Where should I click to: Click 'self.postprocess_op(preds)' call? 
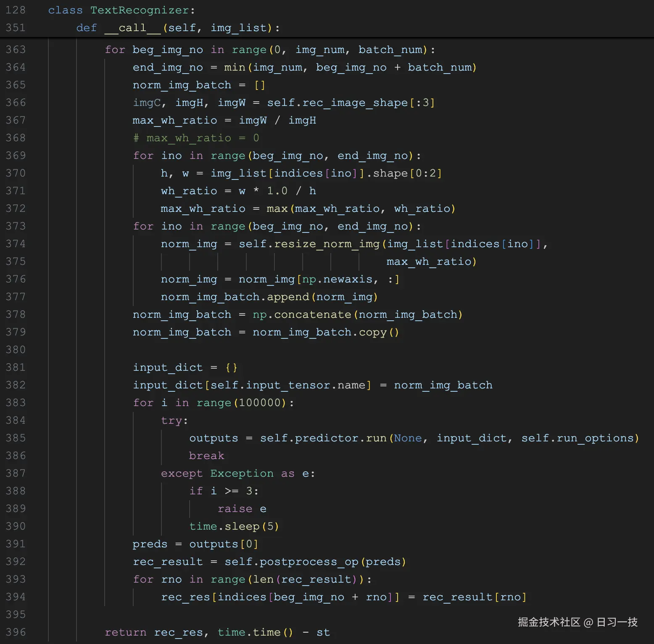coord(315,562)
